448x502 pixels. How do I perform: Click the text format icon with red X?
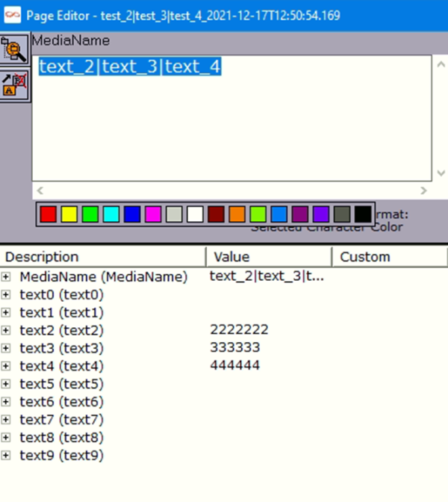point(14,85)
